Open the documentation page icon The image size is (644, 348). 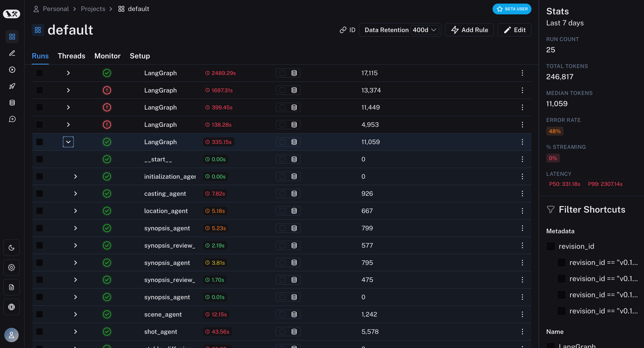coord(11,287)
